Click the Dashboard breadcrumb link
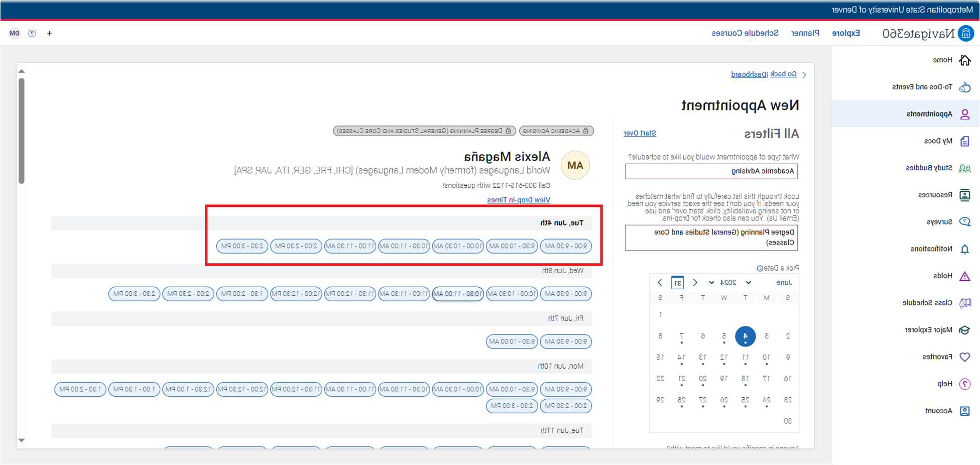 coord(750,74)
